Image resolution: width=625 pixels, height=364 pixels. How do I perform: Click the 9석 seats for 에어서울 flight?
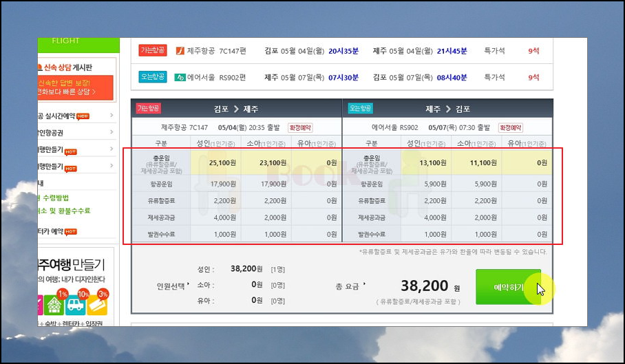533,77
